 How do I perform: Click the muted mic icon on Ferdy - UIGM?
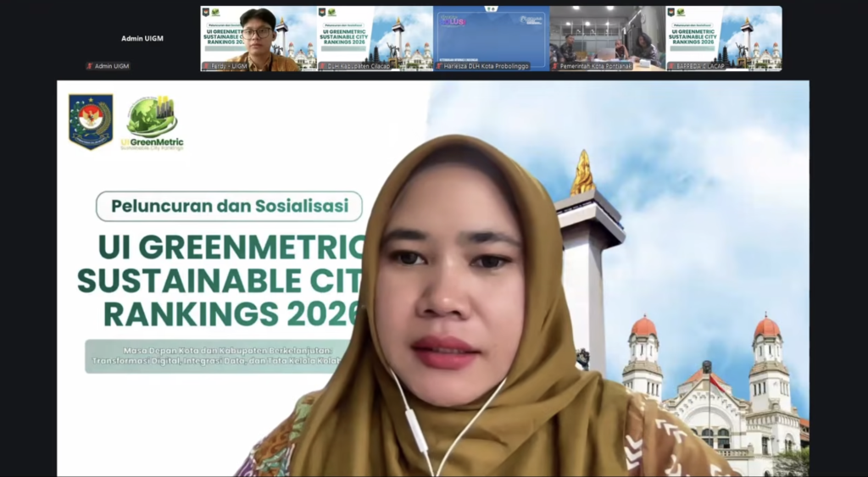point(207,66)
